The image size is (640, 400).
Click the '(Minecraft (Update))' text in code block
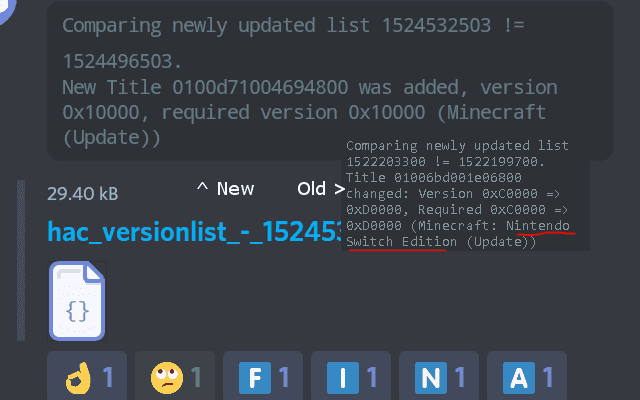pos(304,124)
